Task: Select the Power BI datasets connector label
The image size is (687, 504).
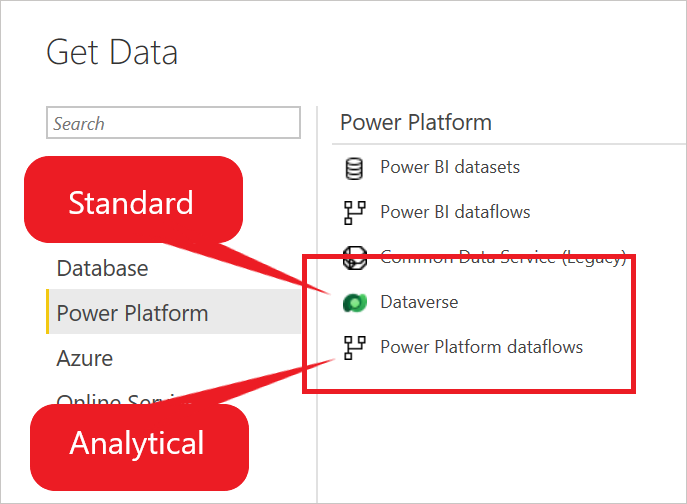Action: click(450, 167)
